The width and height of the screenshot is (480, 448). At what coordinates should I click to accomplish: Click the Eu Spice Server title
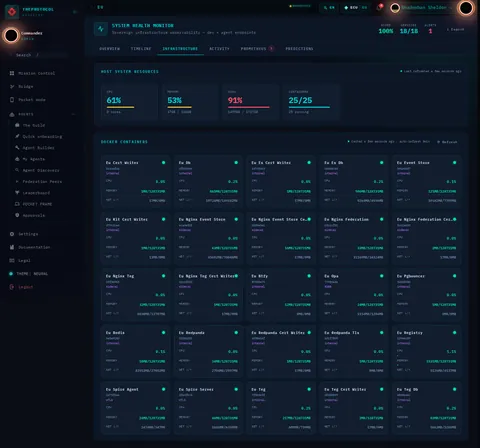click(196, 389)
